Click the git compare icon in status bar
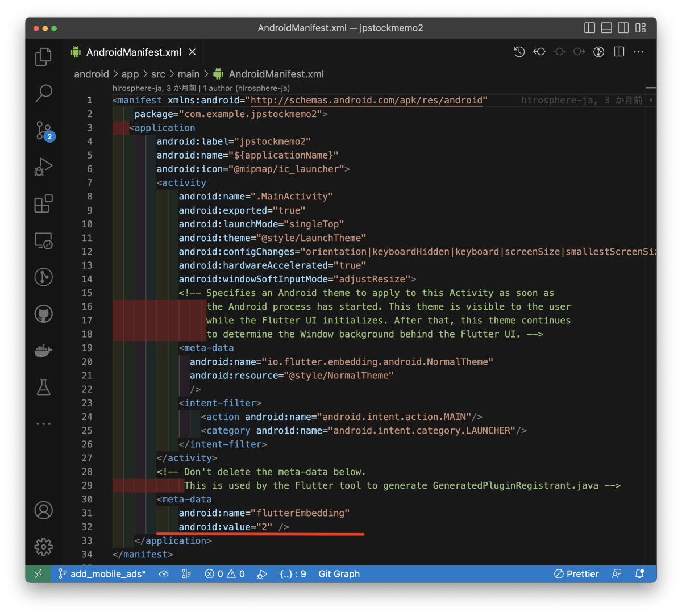 pos(186,574)
